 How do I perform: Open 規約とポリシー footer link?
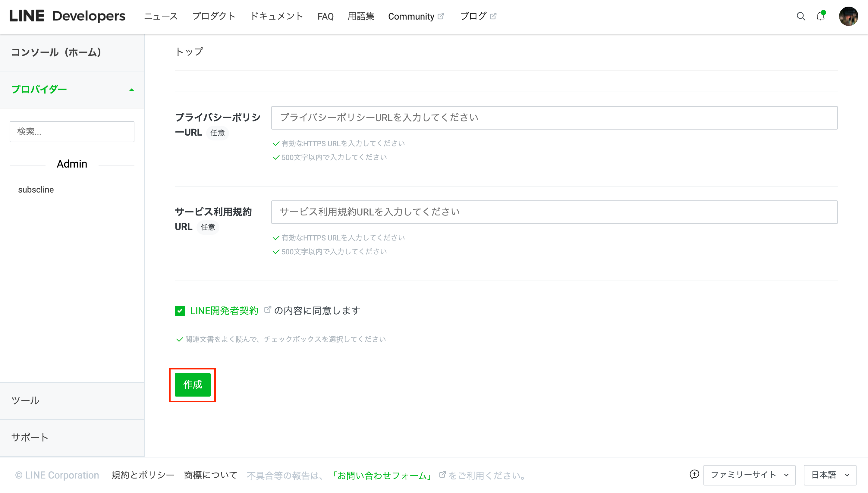point(143,475)
